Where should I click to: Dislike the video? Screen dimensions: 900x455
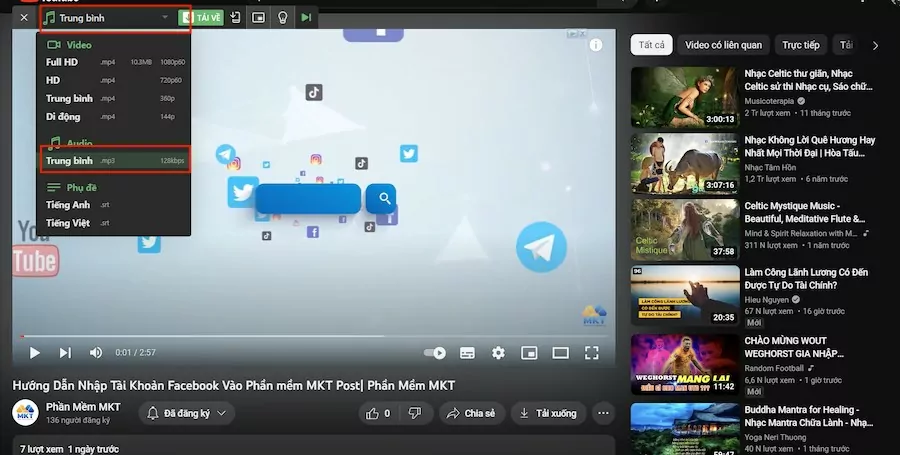[x=415, y=413]
